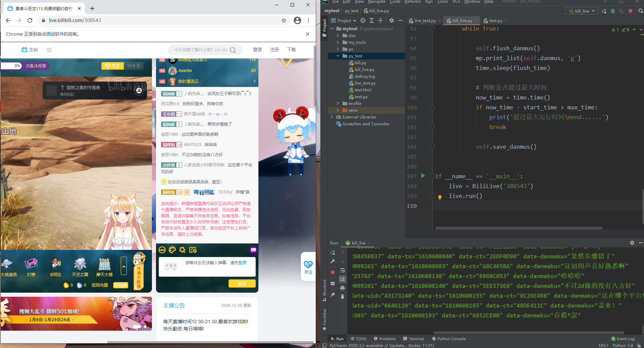Open the Event Log in the status bar
644x348 pixels.
(623, 339)
